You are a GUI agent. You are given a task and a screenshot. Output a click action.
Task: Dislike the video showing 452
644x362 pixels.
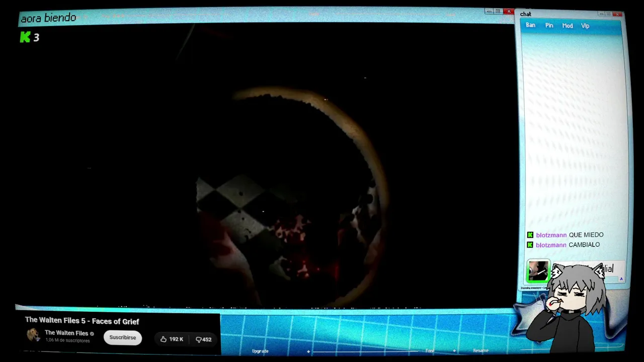click(204, 339)
